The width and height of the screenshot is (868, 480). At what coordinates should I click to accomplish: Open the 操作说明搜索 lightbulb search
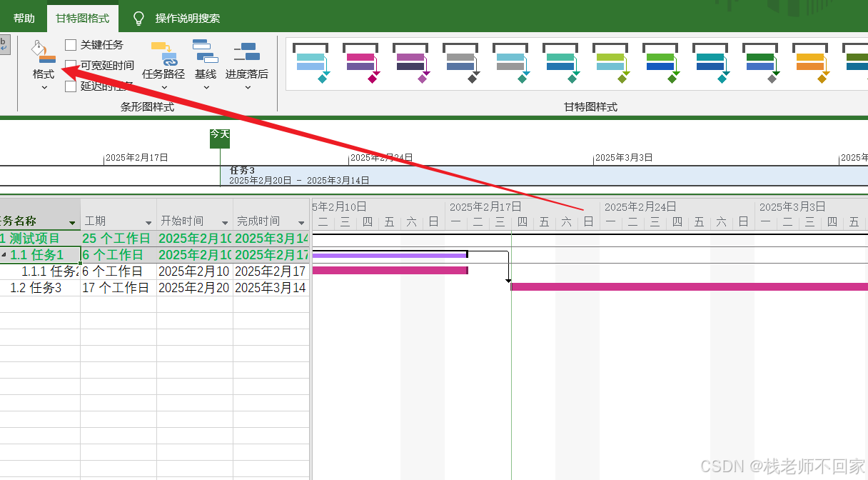point(138,18)
